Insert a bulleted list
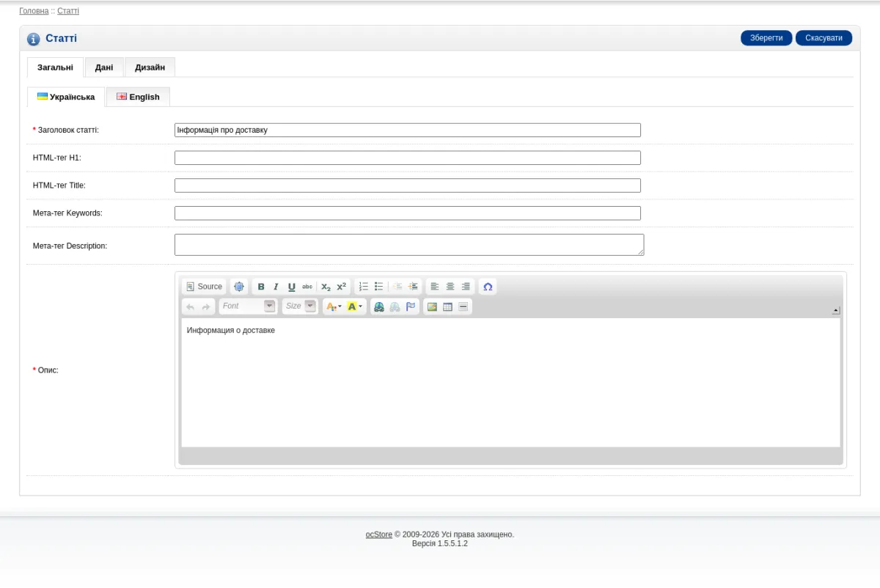880x588 pixels. 379,287
